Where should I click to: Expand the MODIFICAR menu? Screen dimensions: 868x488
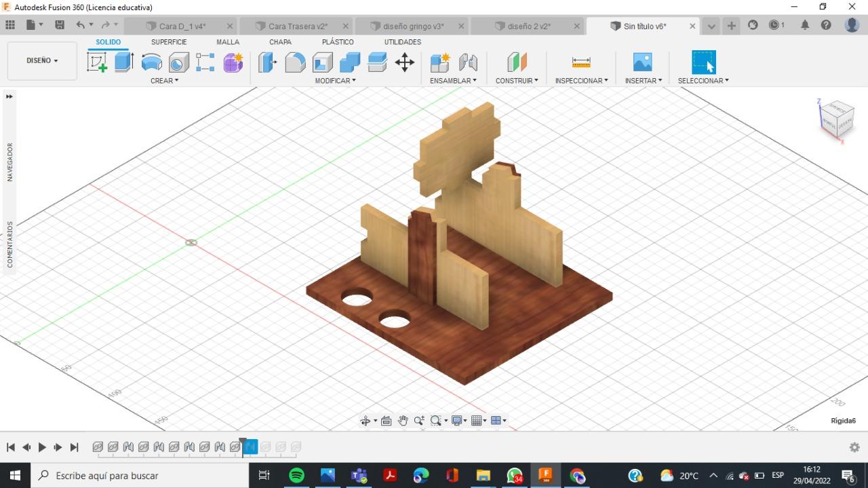point(335,81)
